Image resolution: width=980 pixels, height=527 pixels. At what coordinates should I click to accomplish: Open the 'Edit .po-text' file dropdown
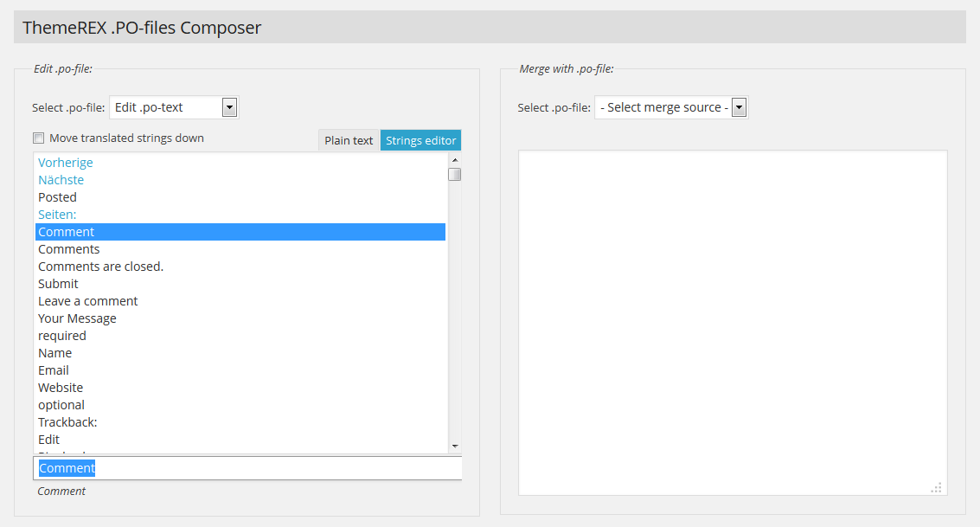[x=173, y=106]
